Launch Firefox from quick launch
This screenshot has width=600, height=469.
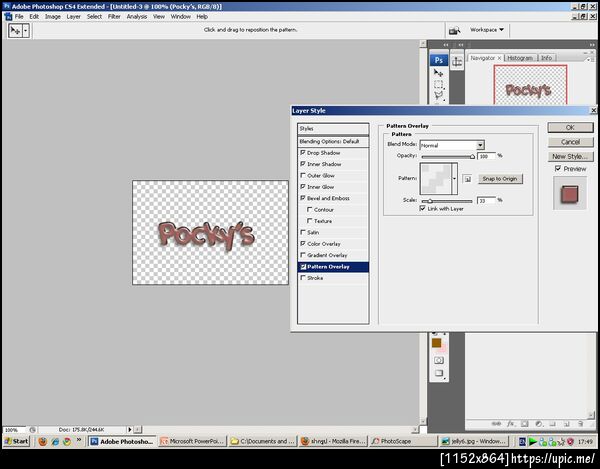(42, 441)
